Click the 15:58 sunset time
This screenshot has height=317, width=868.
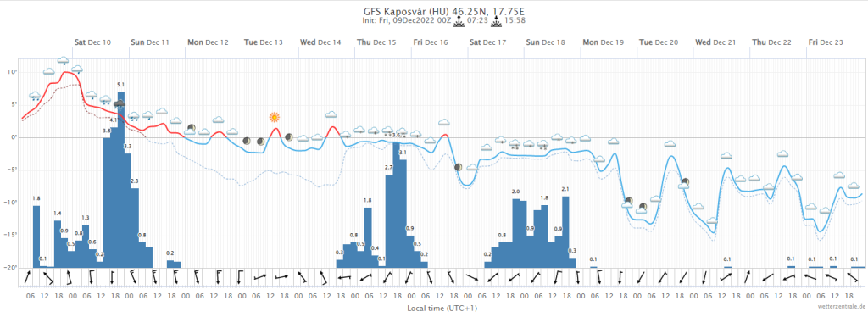coord(515,21)
